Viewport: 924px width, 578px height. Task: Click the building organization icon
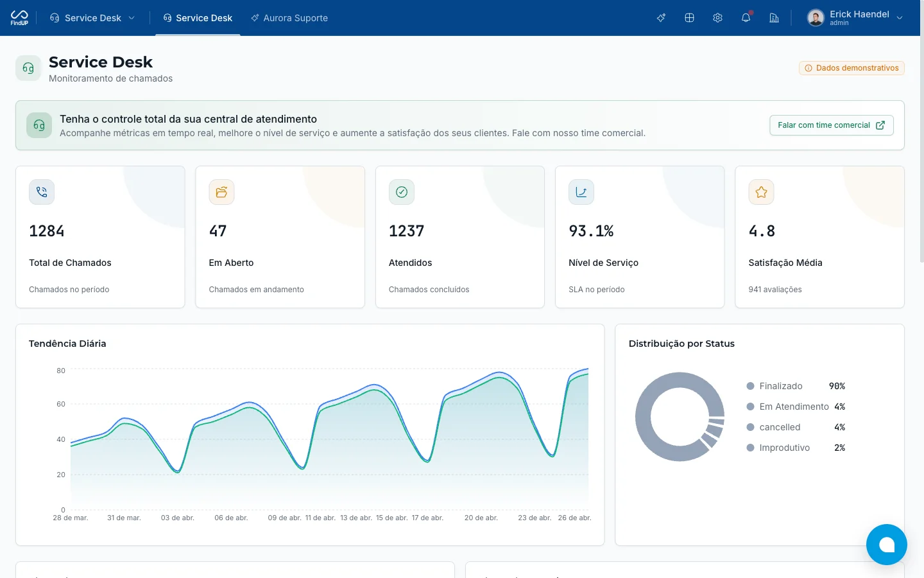774,18
